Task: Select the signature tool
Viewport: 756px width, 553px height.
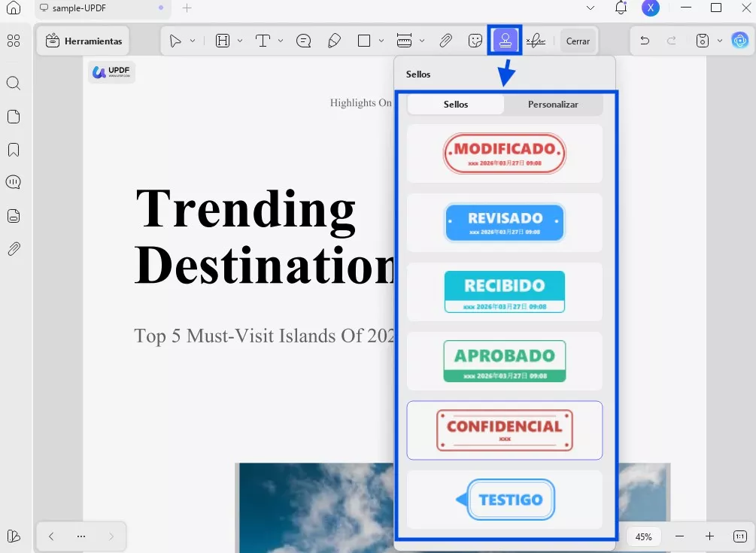Action: (x=536, y=41)
